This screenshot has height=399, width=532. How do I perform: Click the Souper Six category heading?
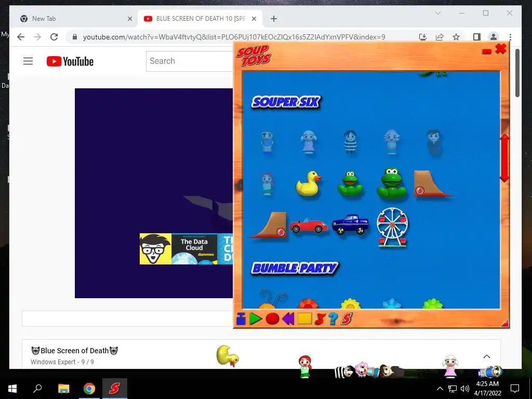click(286, 102)
